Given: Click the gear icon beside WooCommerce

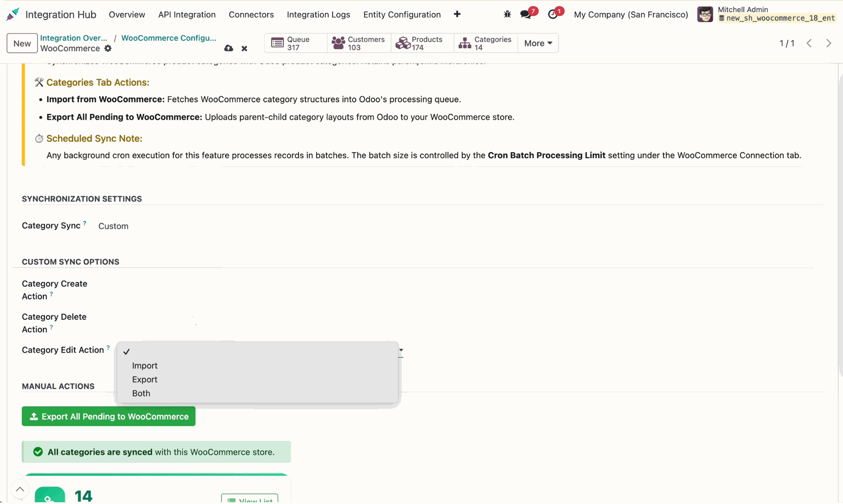Looking at the screenshot, I should coord(108,48).
